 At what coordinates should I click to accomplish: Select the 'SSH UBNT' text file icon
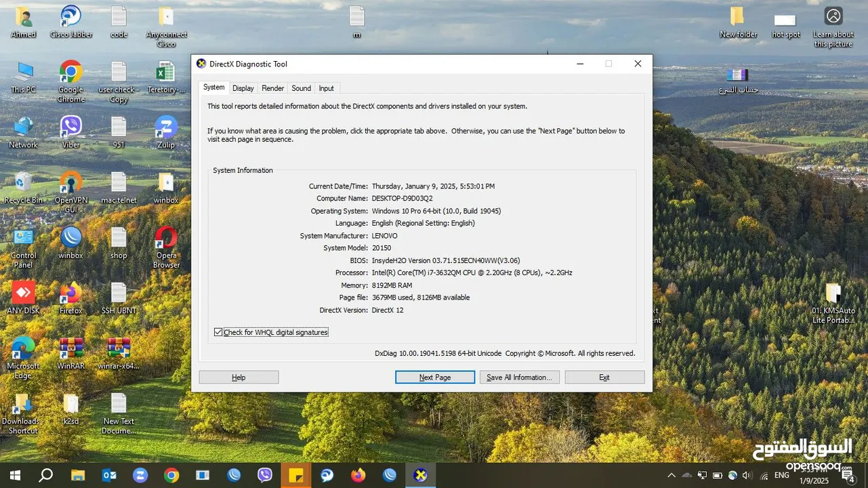click(119, 298)
